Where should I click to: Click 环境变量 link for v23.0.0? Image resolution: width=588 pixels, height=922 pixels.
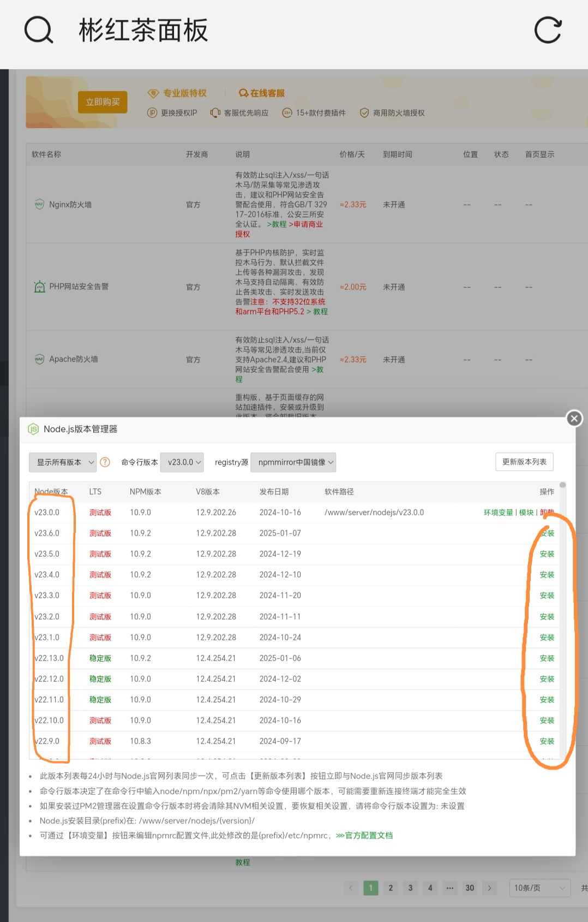[498, 513]
